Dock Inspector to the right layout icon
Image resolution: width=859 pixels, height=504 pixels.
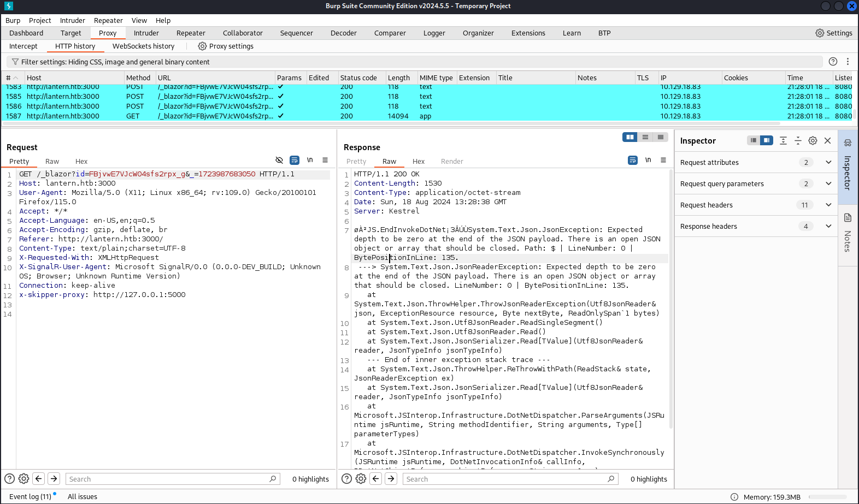coord(767,140)
